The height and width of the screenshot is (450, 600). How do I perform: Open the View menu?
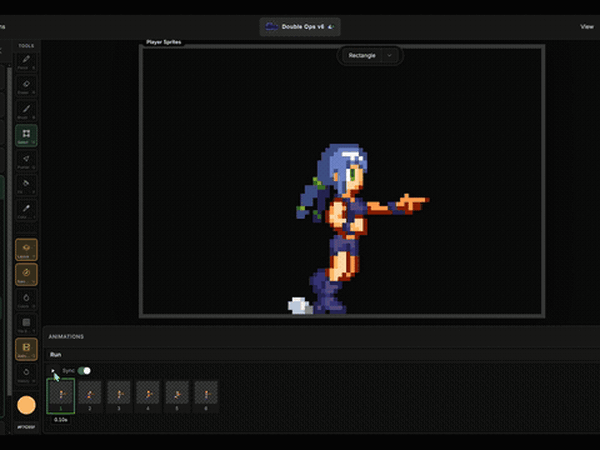click(587, 27)
